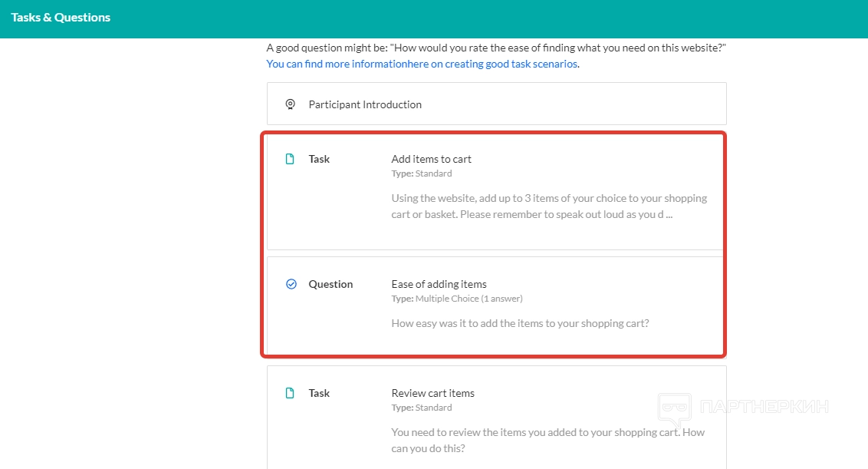Click the "Type: Multiple Choice (1 answer)" label
This screenshot has width=868, height=469.
pos(456,299)
